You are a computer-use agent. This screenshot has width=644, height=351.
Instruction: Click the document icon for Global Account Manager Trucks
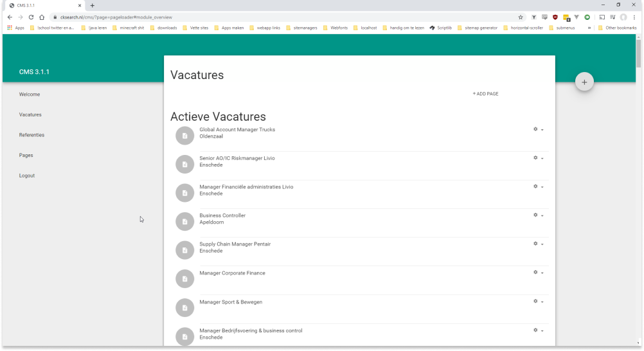(x=185, y=136)
